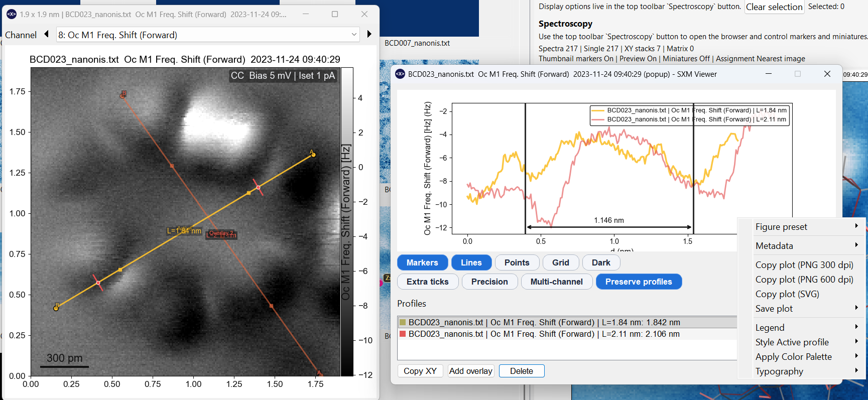Disable Preserve profiles toggle
The width and height of the screenshot is (868, 400).
[638, 282]
